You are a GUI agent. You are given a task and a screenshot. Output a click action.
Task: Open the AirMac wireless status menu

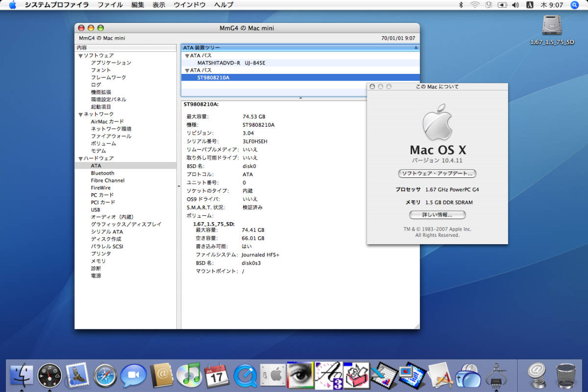pyautogui.click(x=474, y=5)
